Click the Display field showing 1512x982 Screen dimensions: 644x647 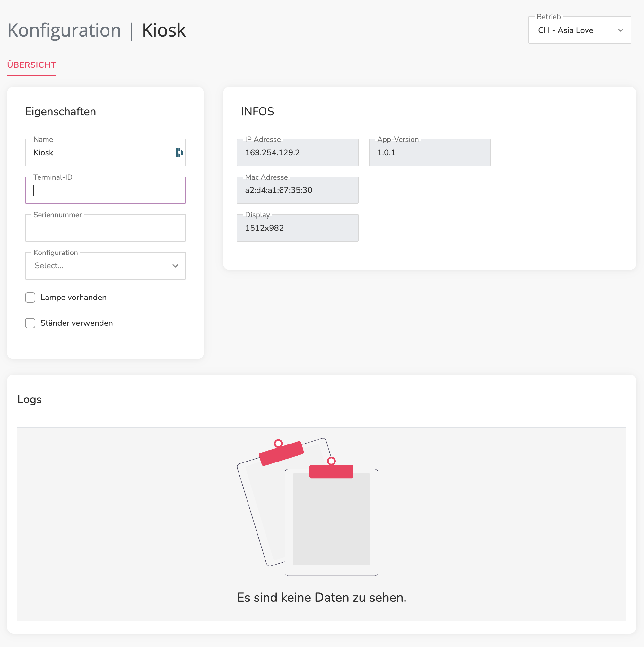coord(298,228)
